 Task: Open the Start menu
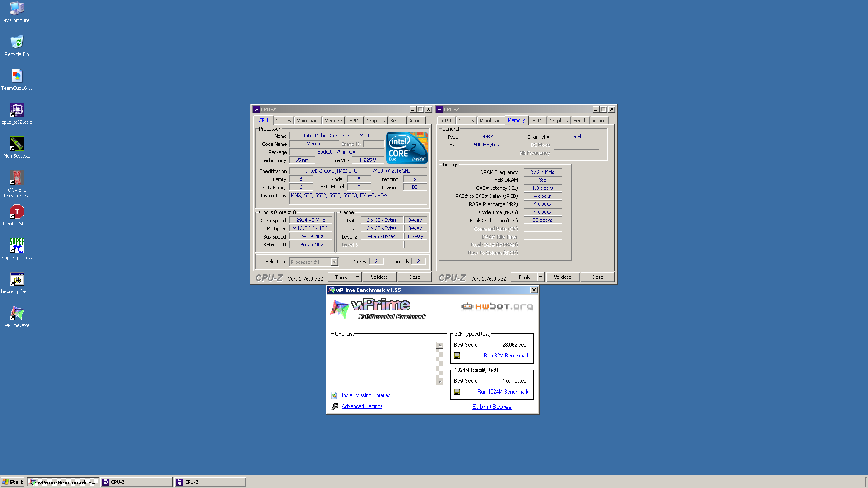(x=12, y=482)
